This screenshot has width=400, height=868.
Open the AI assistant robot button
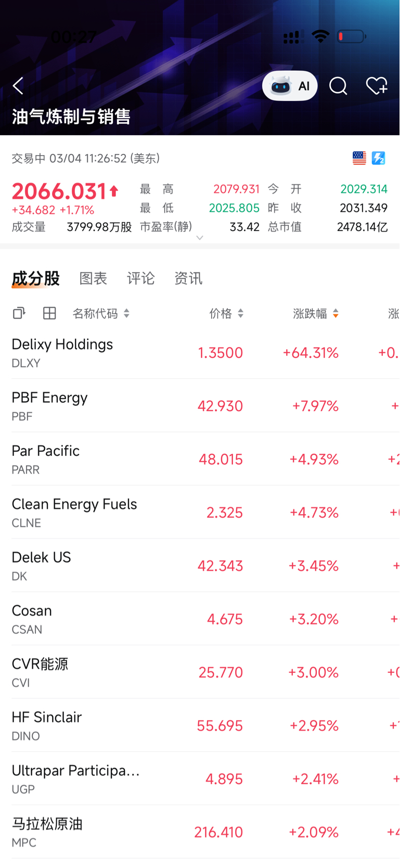pyautogui.click(x=290, y=86)
